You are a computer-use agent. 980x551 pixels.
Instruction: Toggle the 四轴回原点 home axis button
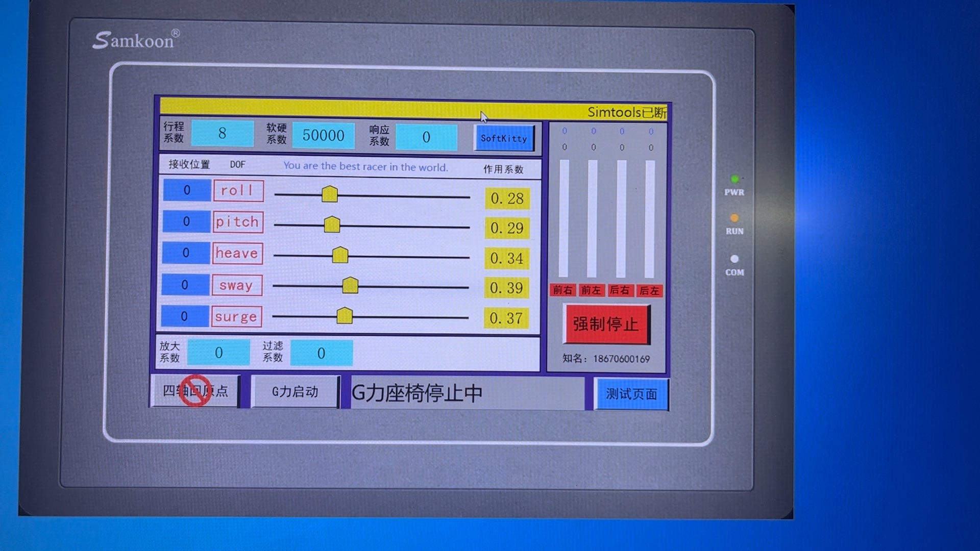tap(195, 391)
